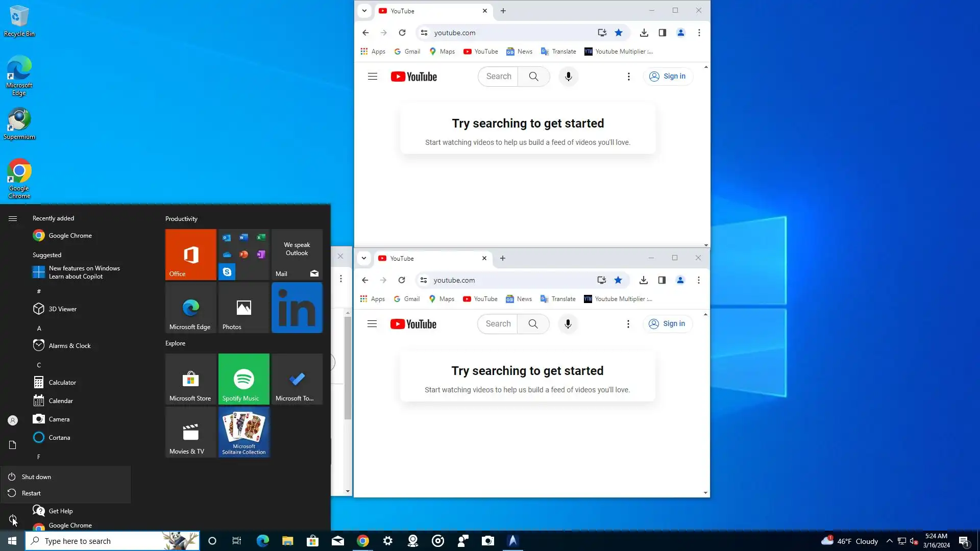Image resolution: width=980 pixels, height=551 pixels.
Task: Click the Task View icon on taskbar
Action: click(237, 541)
